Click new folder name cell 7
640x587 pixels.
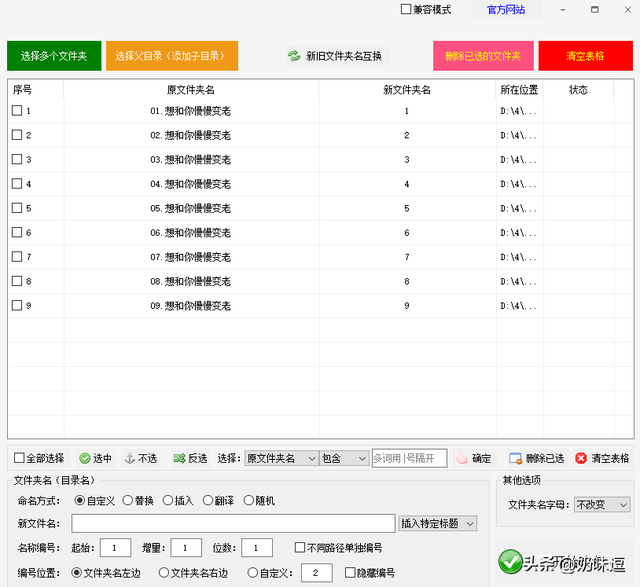(x=407, y=257)
